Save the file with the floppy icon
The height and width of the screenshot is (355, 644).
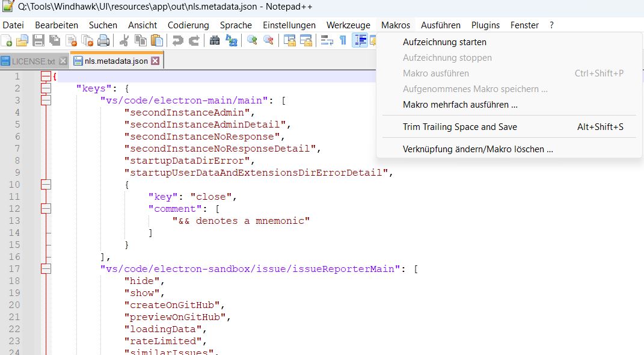(38, 40)
